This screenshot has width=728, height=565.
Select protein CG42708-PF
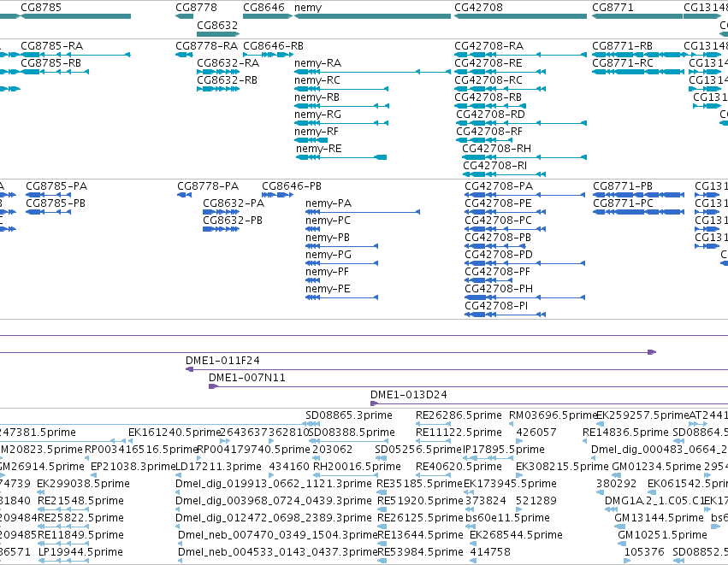pyautogui.click(x=488, y=280)
